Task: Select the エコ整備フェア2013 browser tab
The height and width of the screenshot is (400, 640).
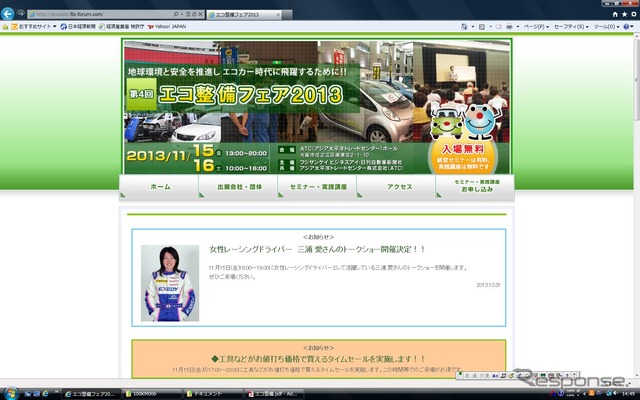Action: 243,15
